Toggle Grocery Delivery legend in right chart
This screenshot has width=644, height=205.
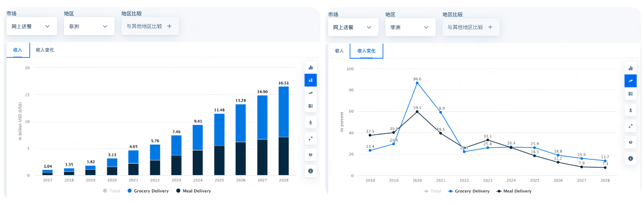coord(469,191)
